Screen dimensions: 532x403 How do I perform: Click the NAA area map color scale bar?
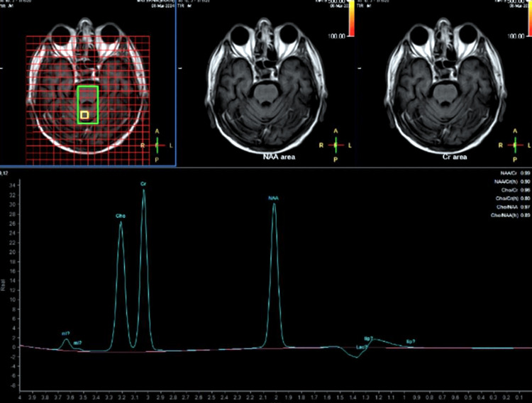(x=352, y=18)
